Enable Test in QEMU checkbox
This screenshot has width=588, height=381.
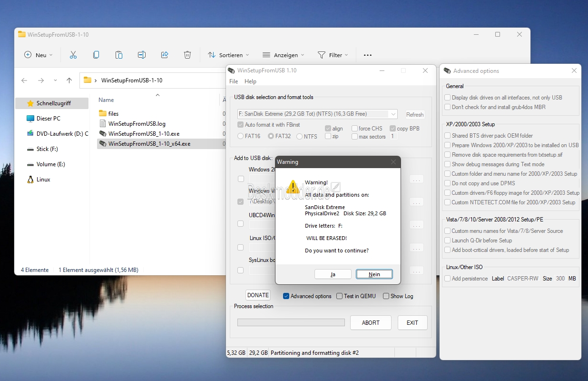(339, 296)
